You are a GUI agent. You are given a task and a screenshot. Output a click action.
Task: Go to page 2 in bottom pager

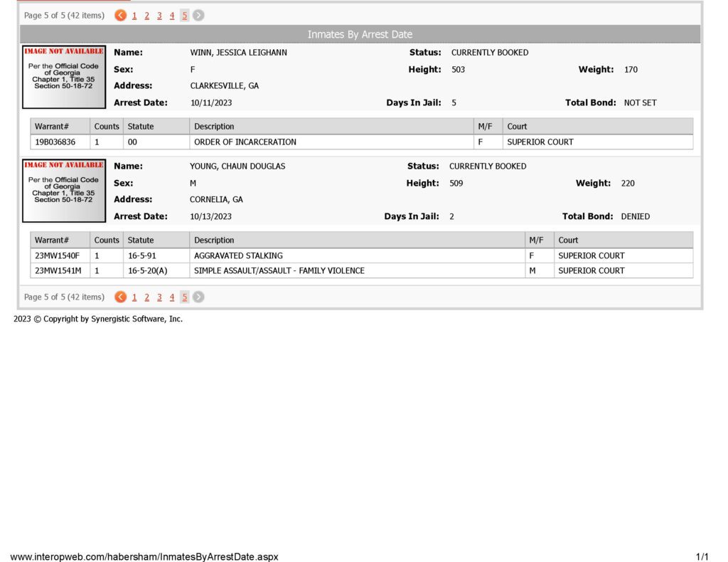(x=146, y=297)
